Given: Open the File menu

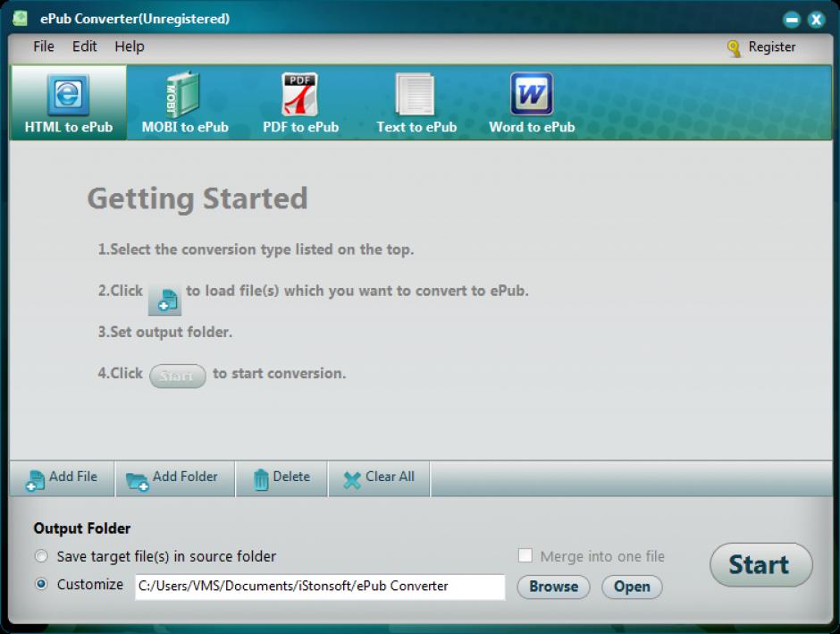Looking at the screenshot, I should [x=44, y=46].
